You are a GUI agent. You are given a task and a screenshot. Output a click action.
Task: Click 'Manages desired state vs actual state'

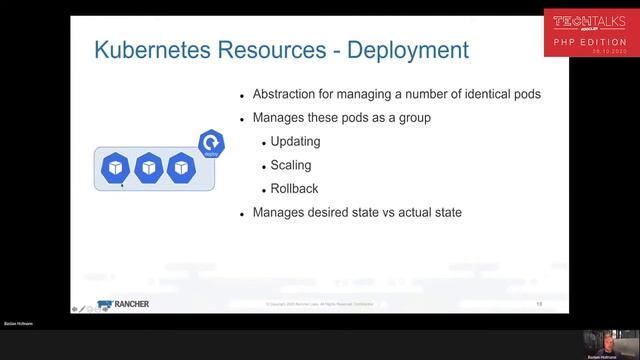pyautogui.click(x=357, y=213)
